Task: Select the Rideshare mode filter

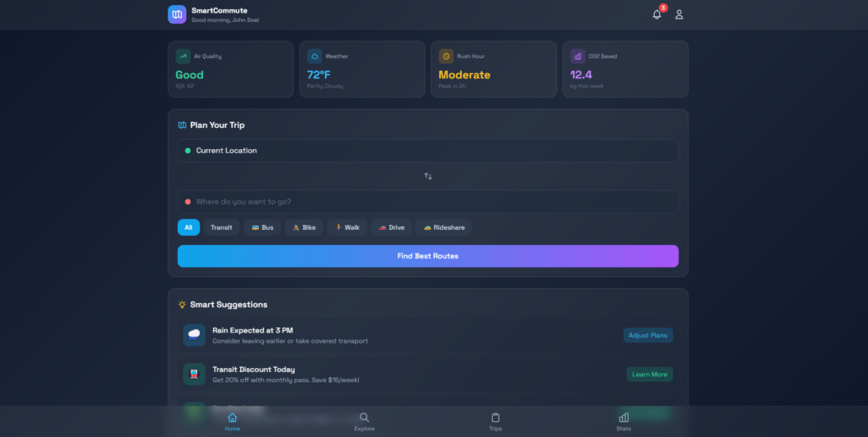Action: tap(444, 227)
